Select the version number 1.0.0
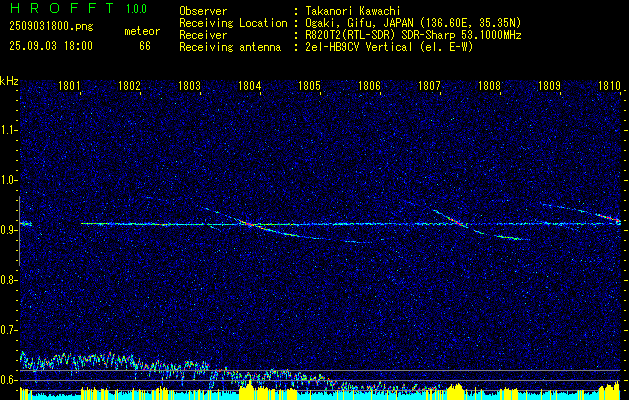Image resolution: width=629 pixels, height=400 pixels. click(x=136, y=9)
